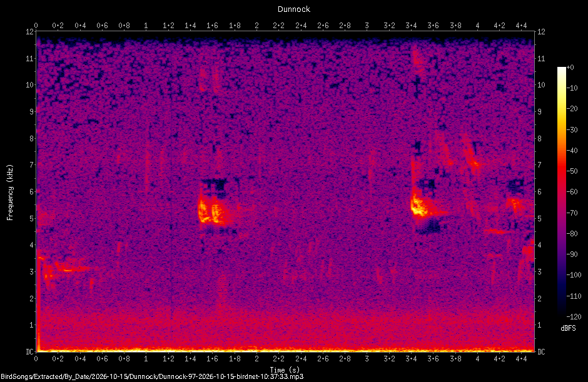Click "1" on the lower time axis
Screen dimensions: 588x382
click(146, 359)
